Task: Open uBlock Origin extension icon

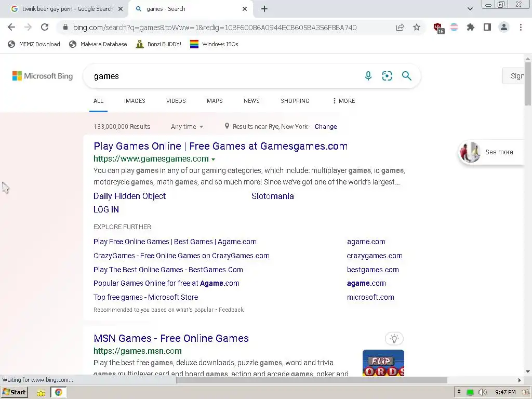Action: (438, 28)
